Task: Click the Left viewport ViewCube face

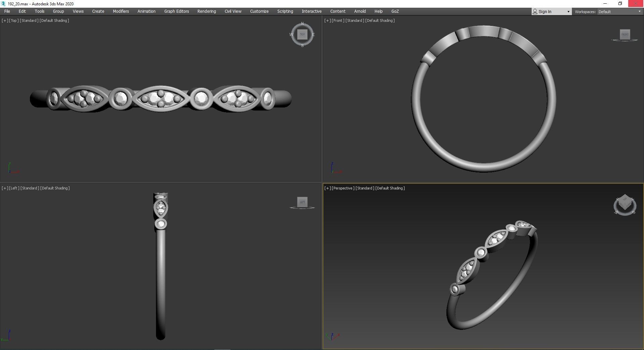Action: tap(302, 202)
